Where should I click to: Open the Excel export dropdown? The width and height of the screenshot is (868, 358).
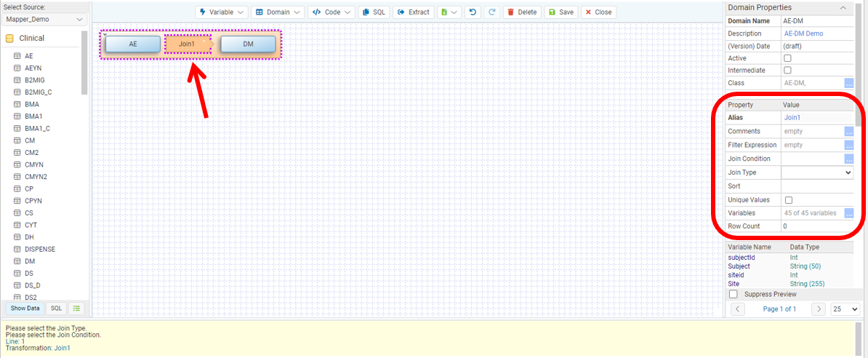[x=449, y=12]
